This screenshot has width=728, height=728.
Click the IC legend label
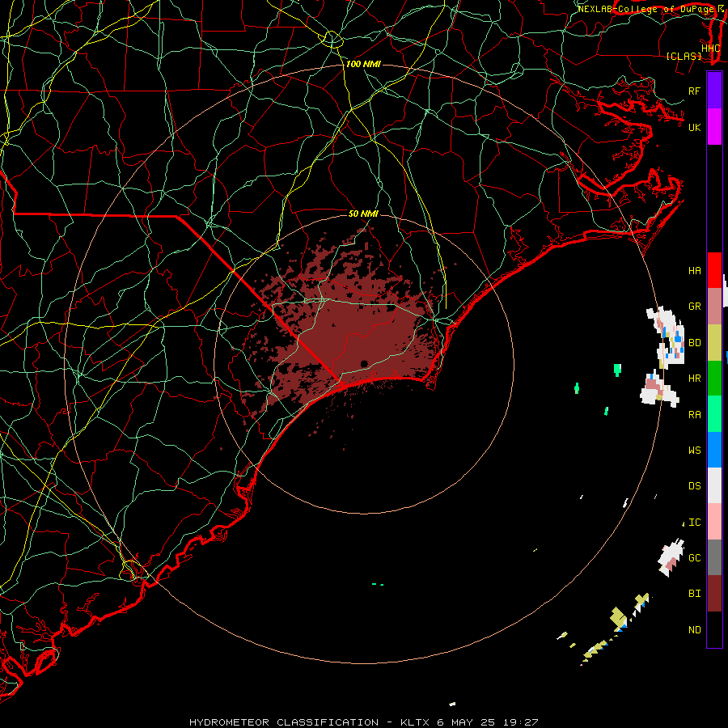(694, 523)
